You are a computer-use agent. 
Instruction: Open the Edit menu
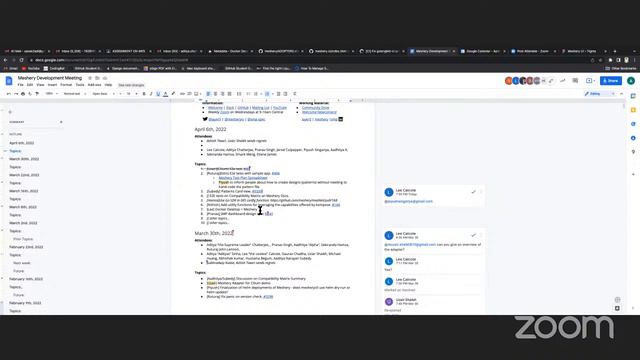pyautogui.click(x=30, y=85)
